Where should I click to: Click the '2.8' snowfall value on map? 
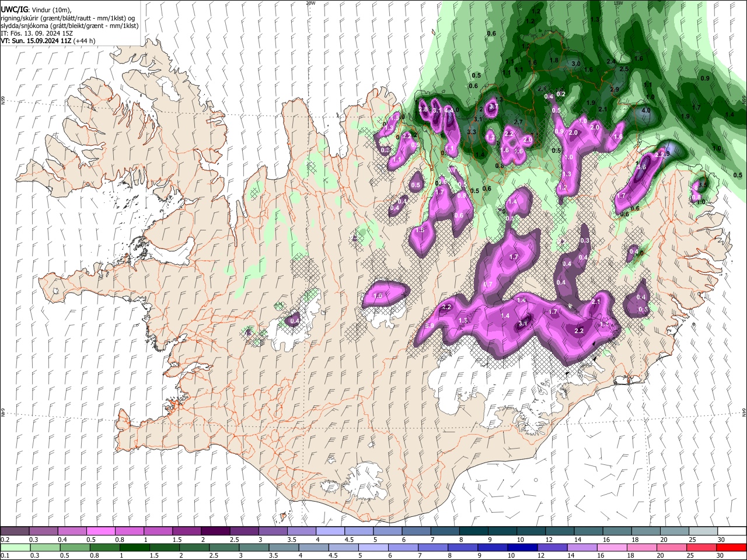[424, 109]
